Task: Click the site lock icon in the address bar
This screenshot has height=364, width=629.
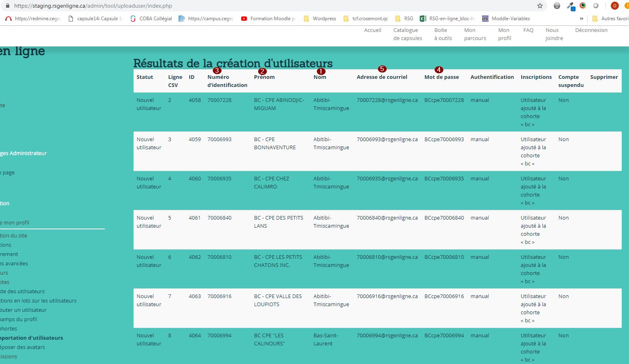Action: (x=7, y=6)
